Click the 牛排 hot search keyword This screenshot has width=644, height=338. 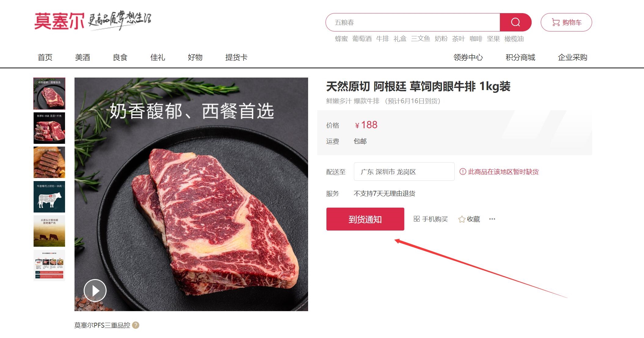pos(383,39)
